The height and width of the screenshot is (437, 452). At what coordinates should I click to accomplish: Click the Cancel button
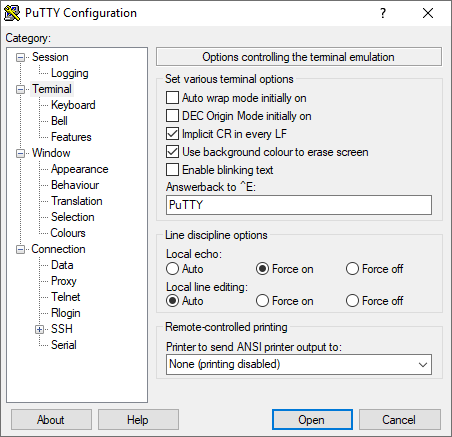click(399, 420)
